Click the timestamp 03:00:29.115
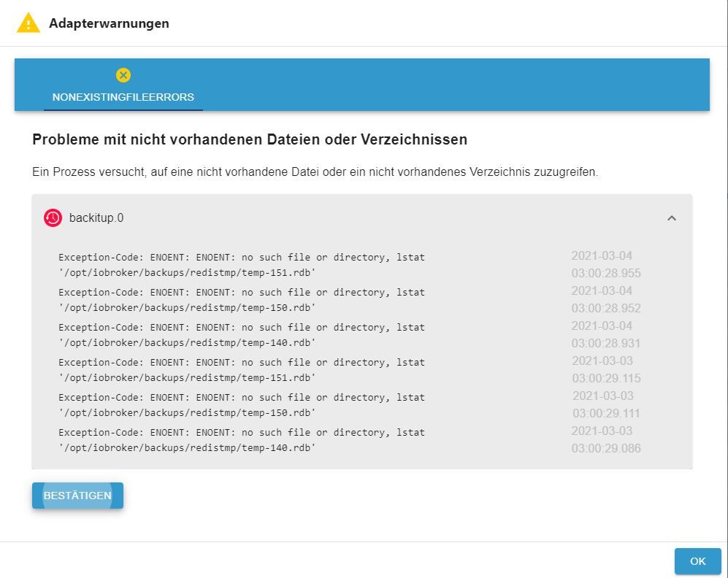Image resolution: width=728 pixels, height=578 pixels. 606,379
